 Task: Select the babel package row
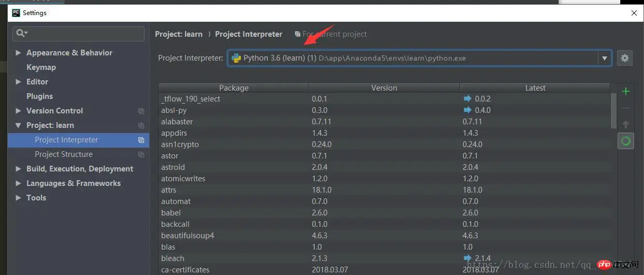point(384,213)
